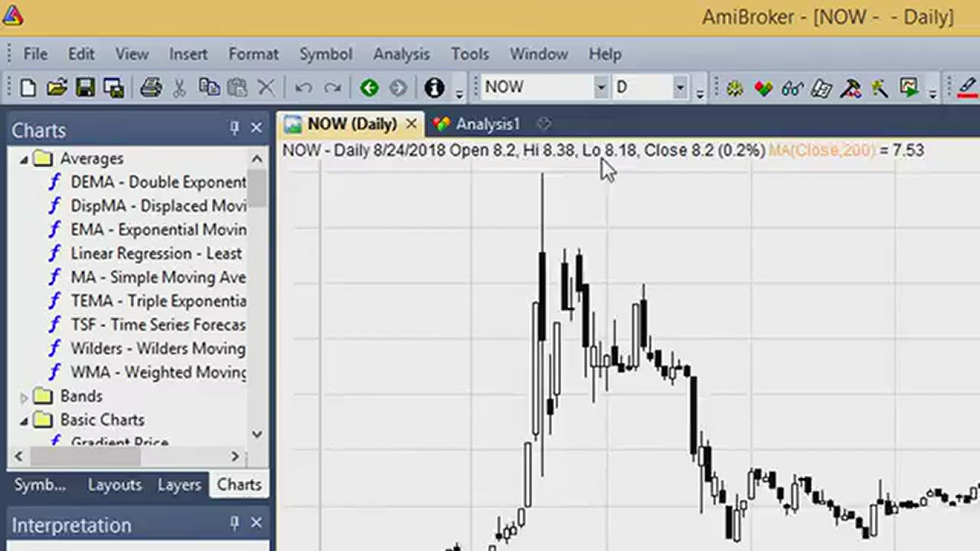
Task: Open the File menu
Action: coord(35,54)
